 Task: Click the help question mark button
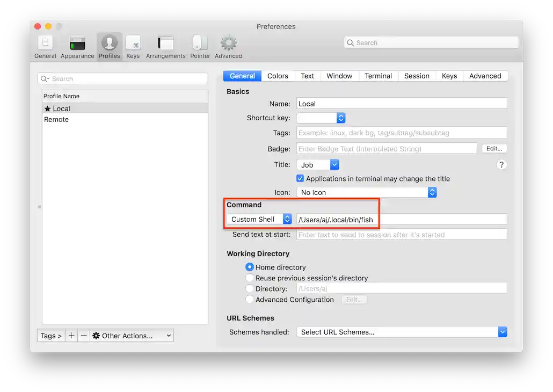pyautogui.click(x=501, y=165)
